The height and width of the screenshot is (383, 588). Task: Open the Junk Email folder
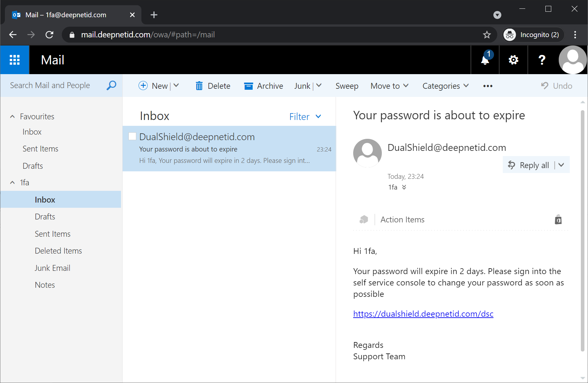52,268
